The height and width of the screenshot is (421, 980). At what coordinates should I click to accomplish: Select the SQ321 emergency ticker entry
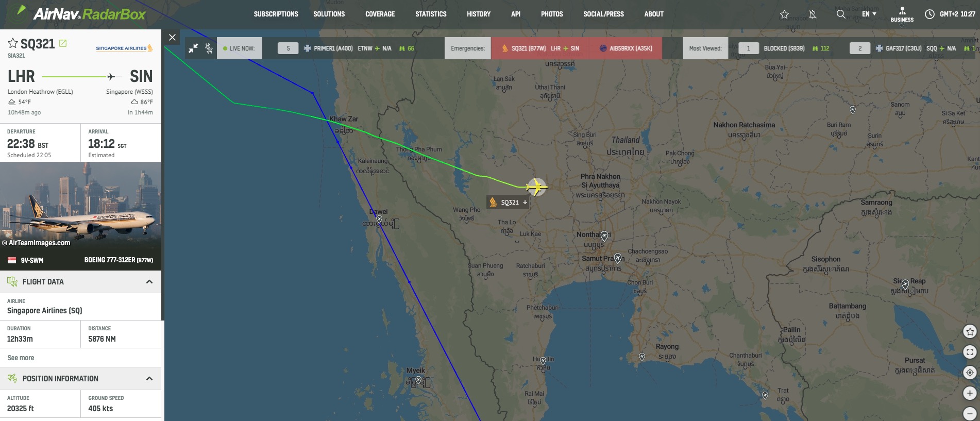pyautogui.click(x=540, y=48)
